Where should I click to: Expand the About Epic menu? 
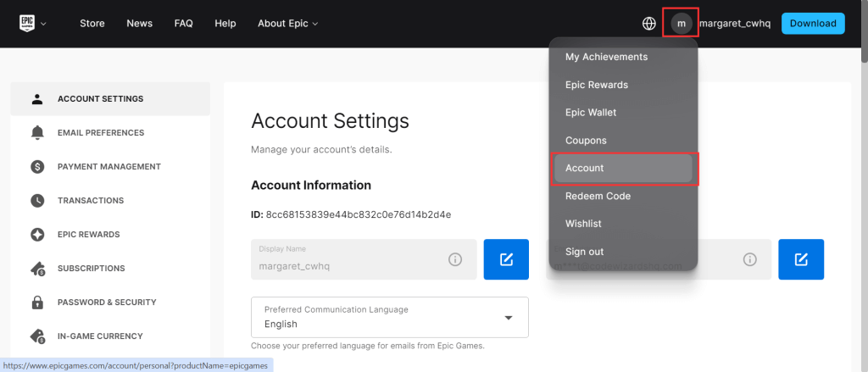click(287, 24)
